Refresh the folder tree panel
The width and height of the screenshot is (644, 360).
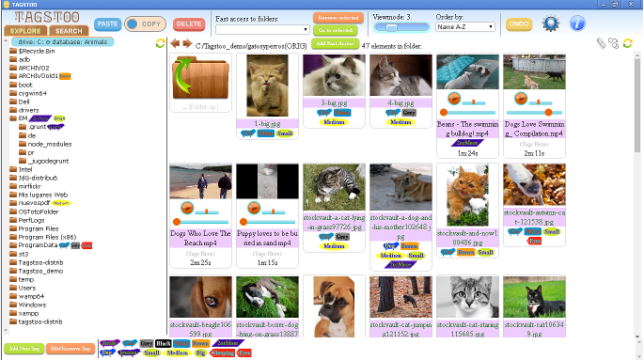[x=160, y=43]
